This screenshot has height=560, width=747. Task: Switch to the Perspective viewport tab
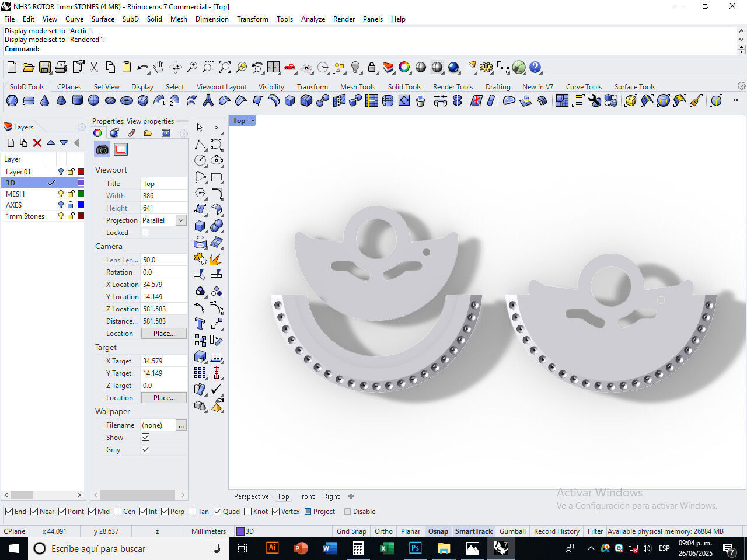251,496
